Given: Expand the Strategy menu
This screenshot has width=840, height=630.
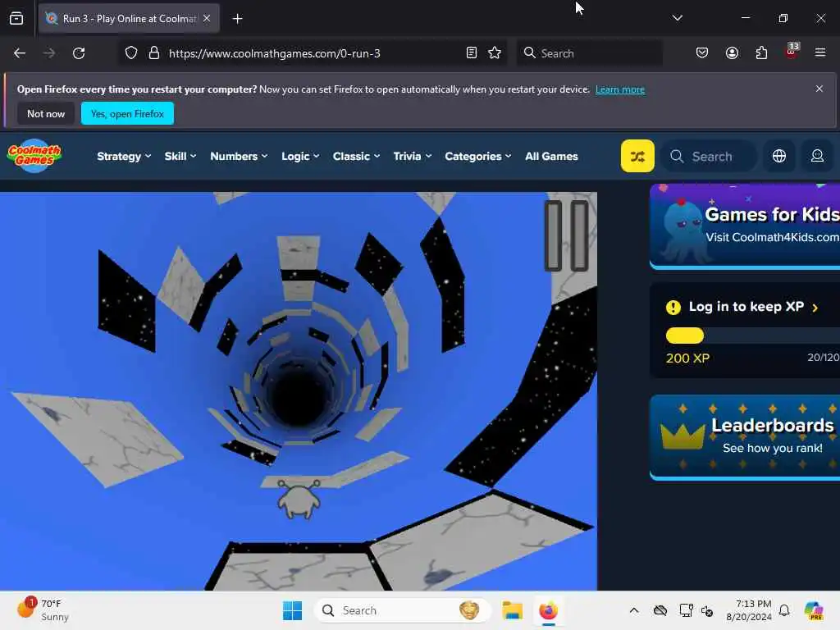Looking at the screenshot, I should coord(124,156).
